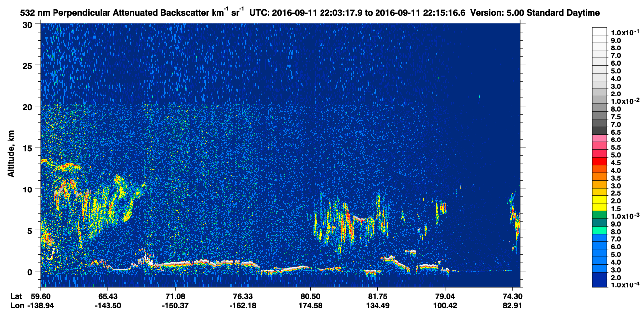Click longitude value -143.50
This screenshot has height=330, width=644.
click(107, 305)
